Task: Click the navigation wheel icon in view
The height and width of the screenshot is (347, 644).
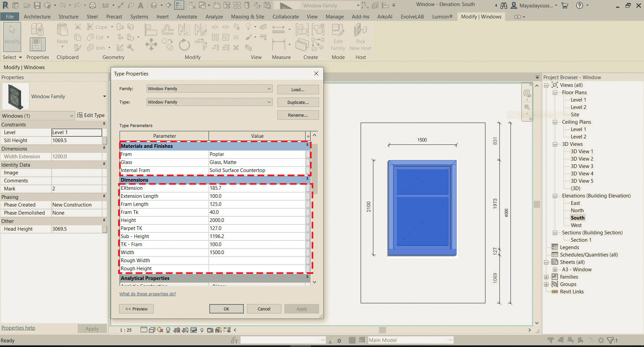Action: [527, 93]
